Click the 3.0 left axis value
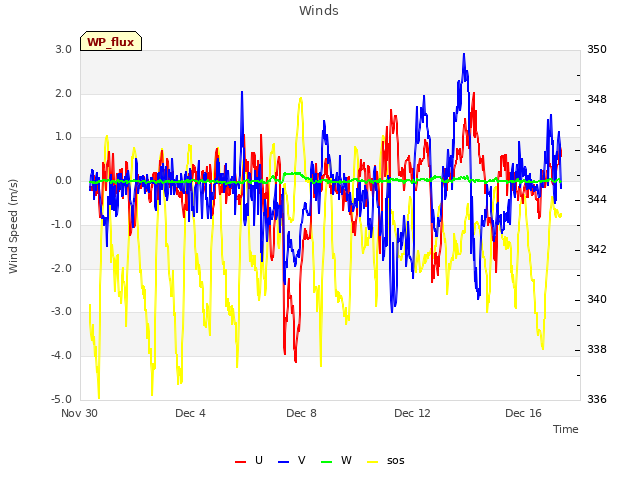Screen dimensions: 640x480 (x=64, y=49)
